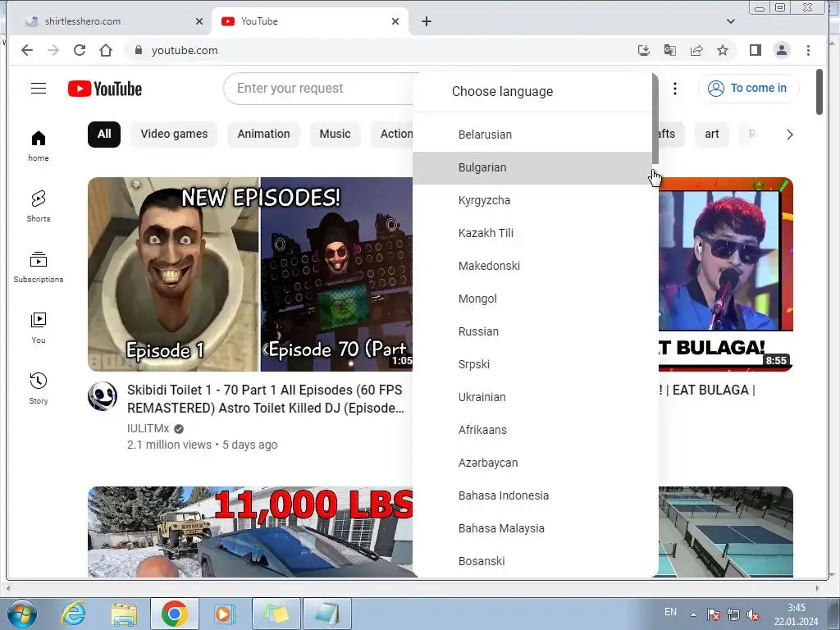Click the youtube.com address bar
The width and height of the screenshot is (840, 630).
click(x=375, y=50)
